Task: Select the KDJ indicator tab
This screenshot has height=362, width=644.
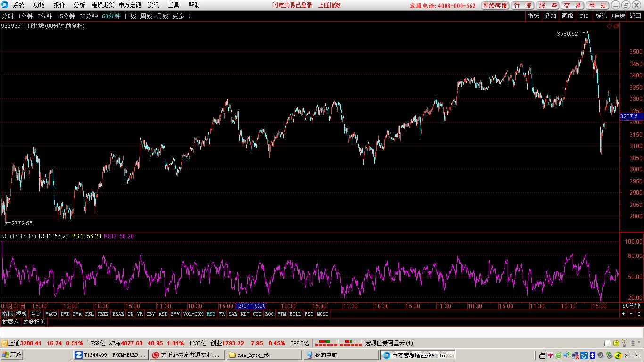Action: 245,314
